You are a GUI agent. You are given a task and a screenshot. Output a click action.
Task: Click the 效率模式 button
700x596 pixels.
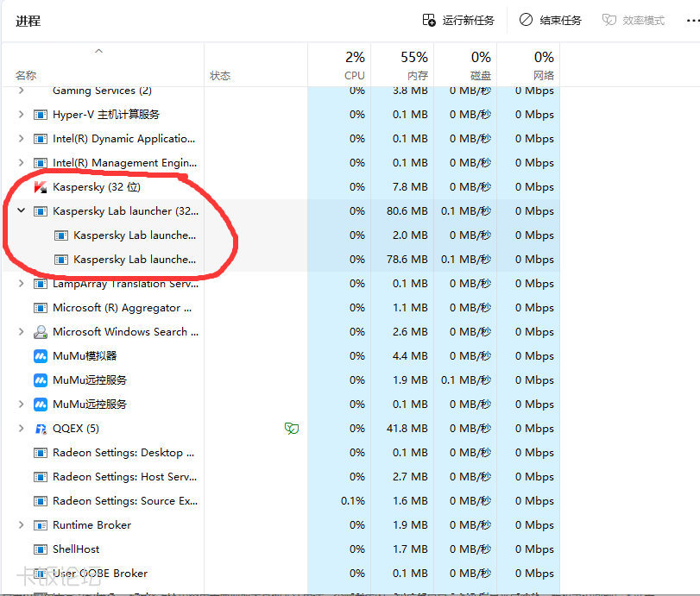pyautogui.click(x=634, y=21)
